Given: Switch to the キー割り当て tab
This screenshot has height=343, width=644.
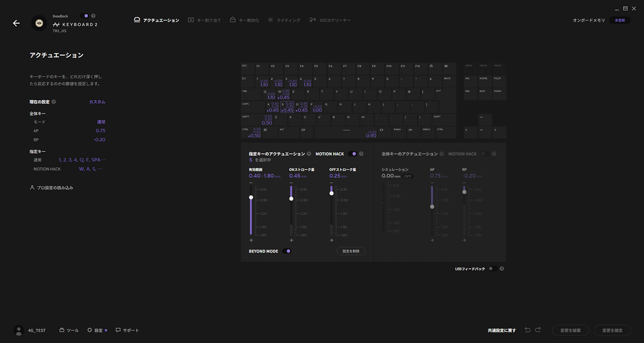Looking at the screenshot, I should [x=204, y=20].
